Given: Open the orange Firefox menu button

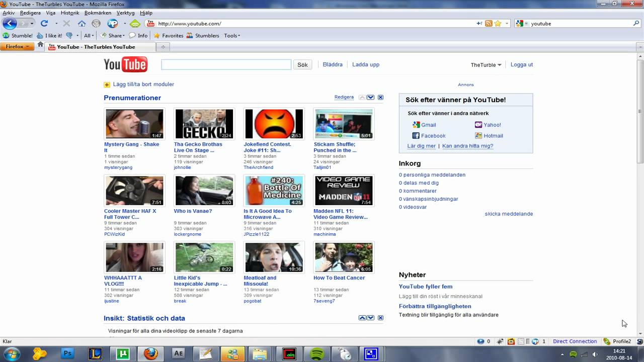Looking at the screenshot, I should click(17, 47).
